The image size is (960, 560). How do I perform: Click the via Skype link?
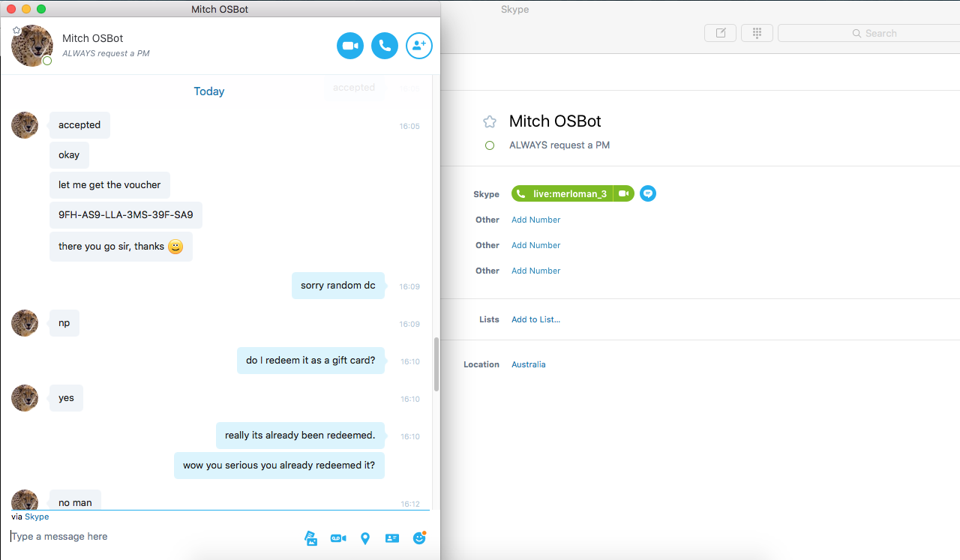(x=37, y=517)
